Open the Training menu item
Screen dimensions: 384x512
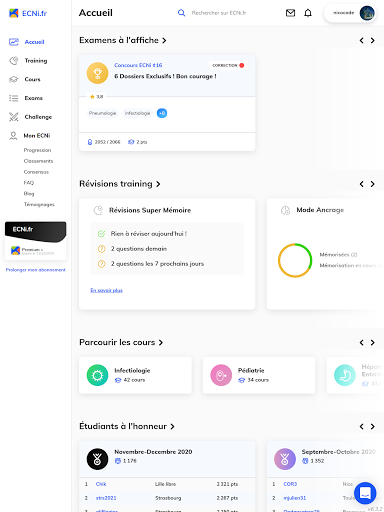point(36,61)
